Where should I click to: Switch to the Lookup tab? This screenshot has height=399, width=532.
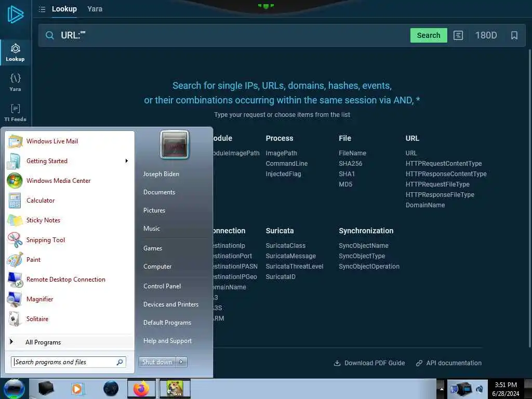tap(64, 9)
